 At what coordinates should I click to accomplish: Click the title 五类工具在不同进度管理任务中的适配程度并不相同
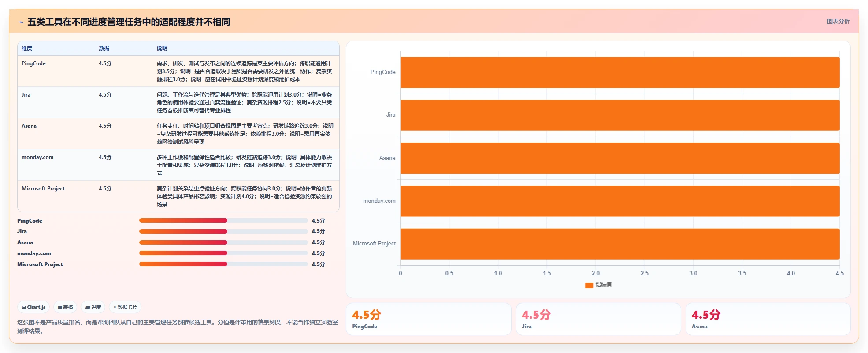[x=129, y=22]
